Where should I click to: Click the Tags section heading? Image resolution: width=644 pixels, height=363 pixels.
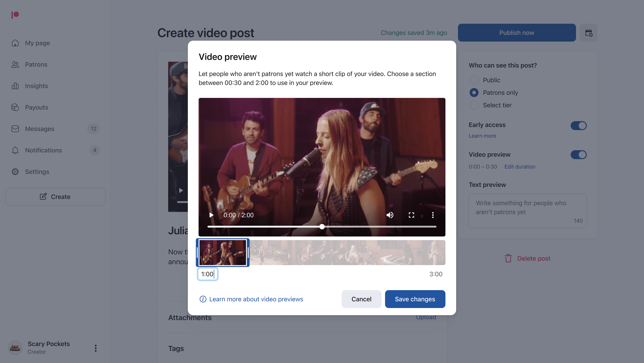tap(176, 348)
